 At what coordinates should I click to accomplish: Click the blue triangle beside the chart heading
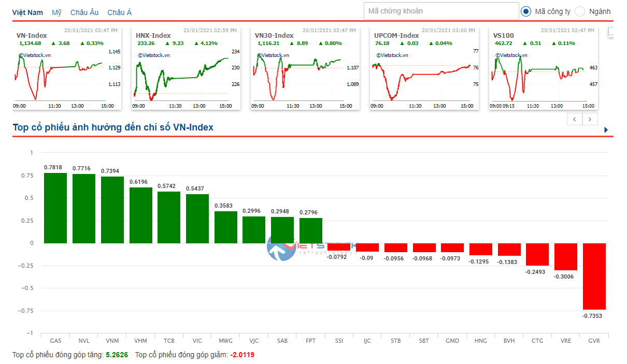(x=606, y=130)
